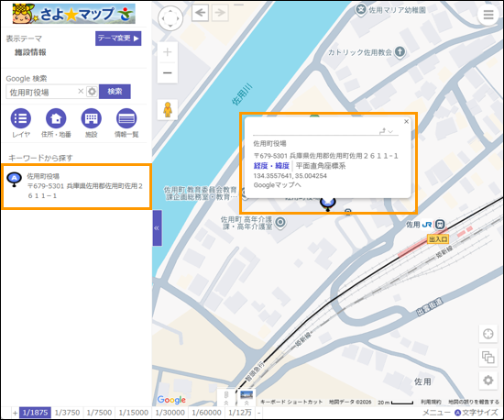Switch to 平面直角座標系 coordinate tab
This screenshot has width=504, height=420.
click(321, 166)
